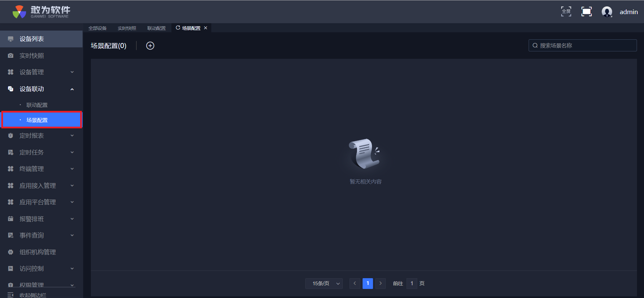This screenshot has height=298, width=644.
Task: Close the 场景配置 tab
Action: pos(206,28)
